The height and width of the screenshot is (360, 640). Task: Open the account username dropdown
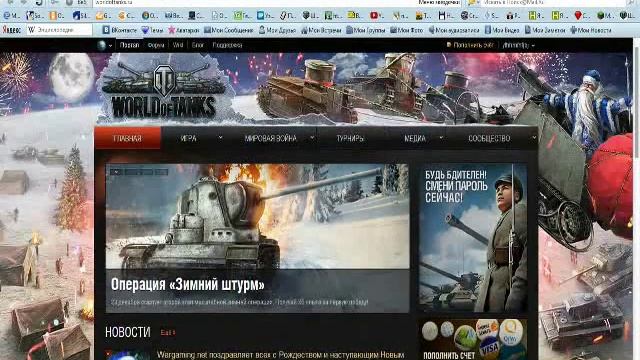pyautogui.click(x=519, y=45)
